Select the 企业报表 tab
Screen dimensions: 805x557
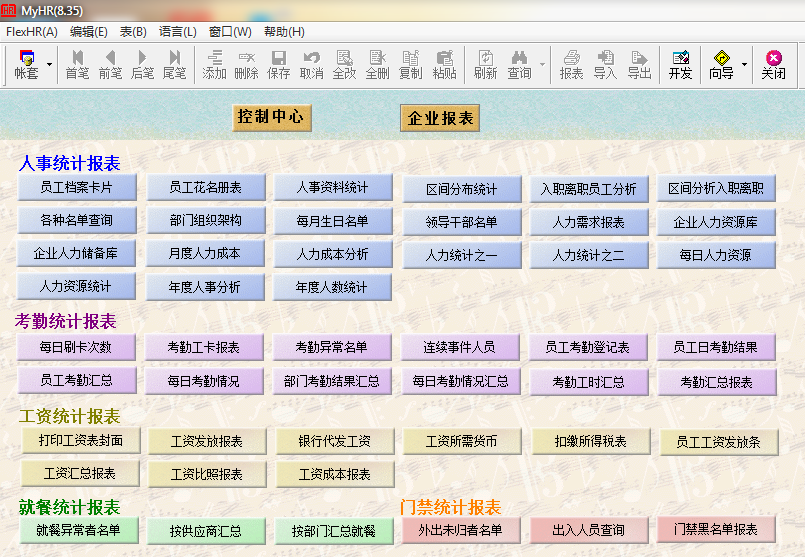[440, 118]
